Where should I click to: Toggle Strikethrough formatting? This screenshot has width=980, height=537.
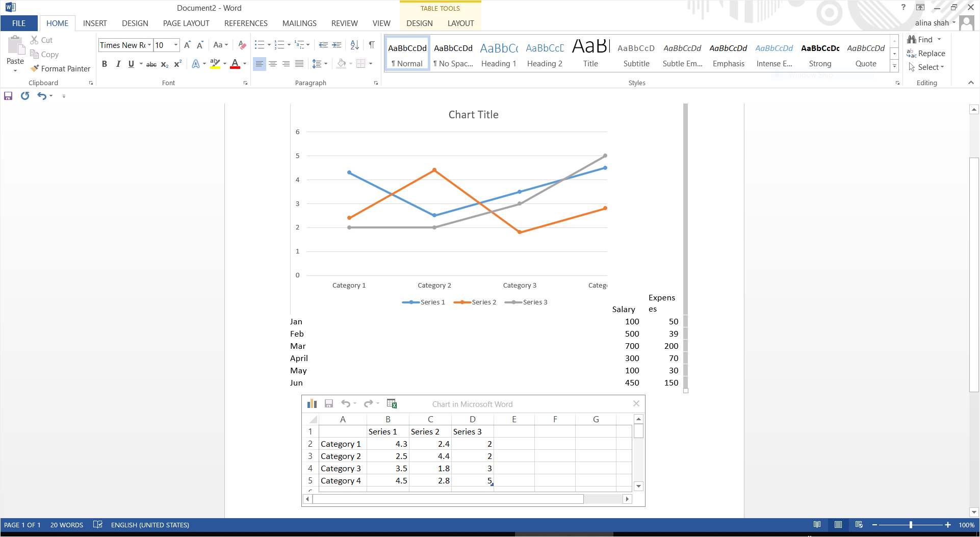click(x=151, y=64)
